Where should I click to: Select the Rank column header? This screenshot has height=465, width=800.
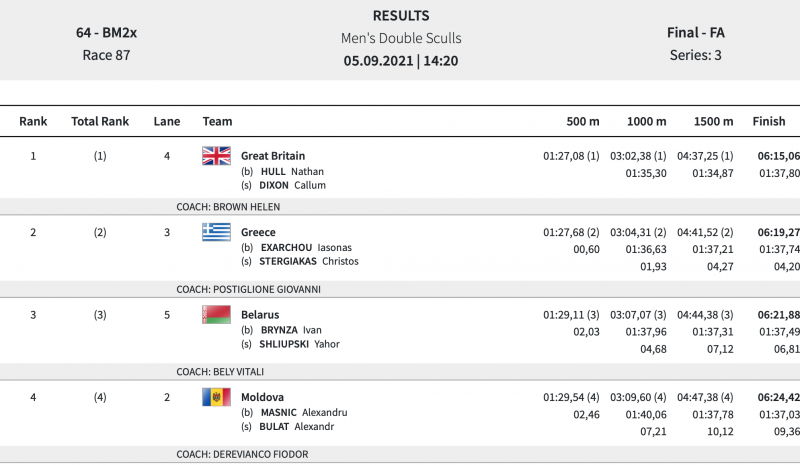33,122
